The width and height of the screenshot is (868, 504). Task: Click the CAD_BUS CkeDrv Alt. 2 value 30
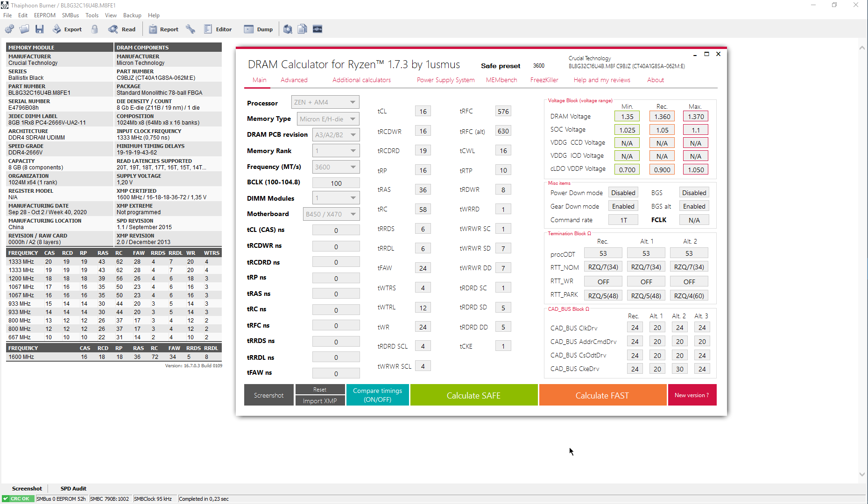679,369
